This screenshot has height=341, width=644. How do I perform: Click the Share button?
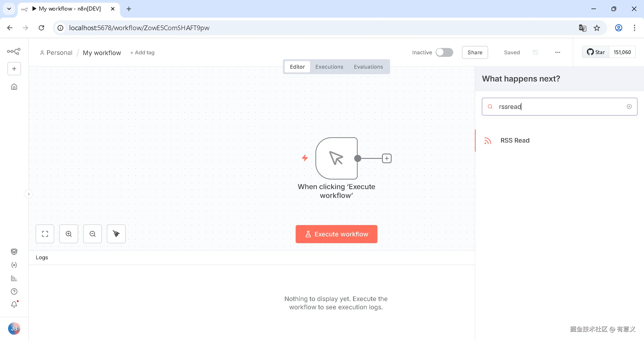coord(475,52)
